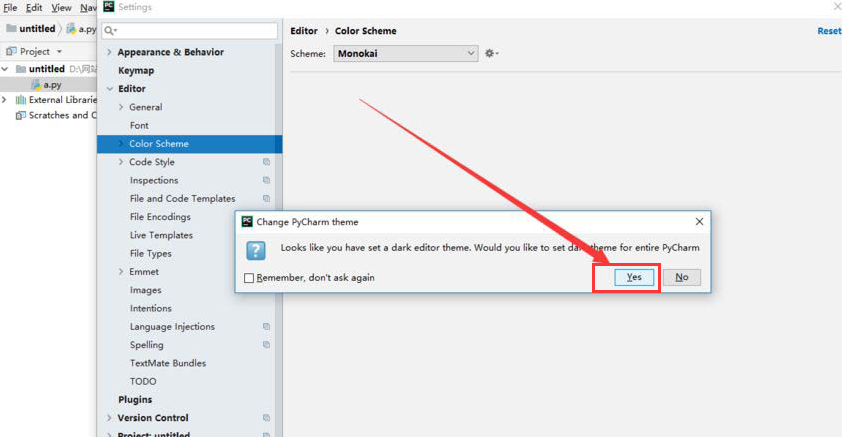Screen dimensions: 842x437
Task: Click the untitled folder icon in tree
Action: click(x=21, y=69)
